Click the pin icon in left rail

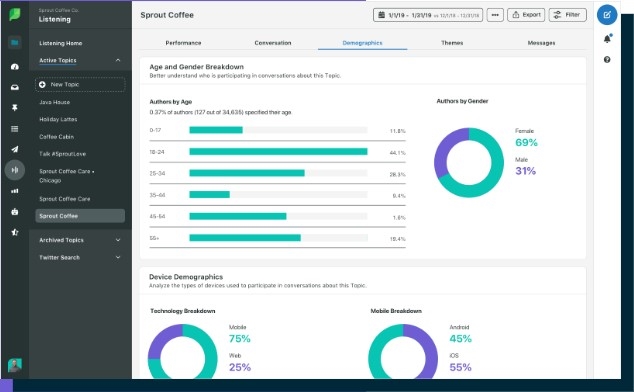click(15, 108)
